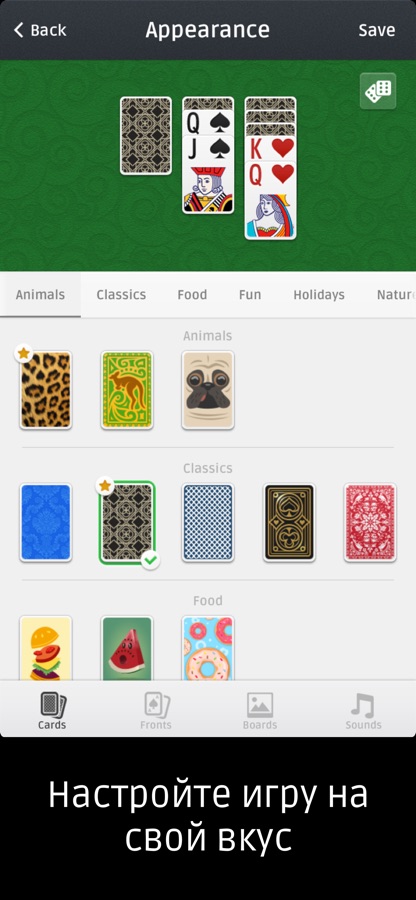Switch to the Classics category tab
The height and width of the screenshot is (900, 416).
121,294
